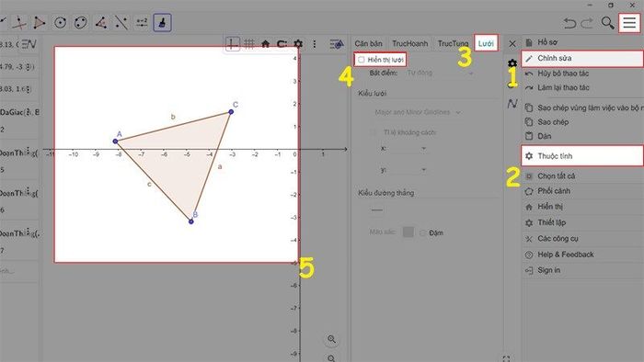Zoom in on the graphics view
The height and width of the screenshot is (362, 644).
[331, 339]
